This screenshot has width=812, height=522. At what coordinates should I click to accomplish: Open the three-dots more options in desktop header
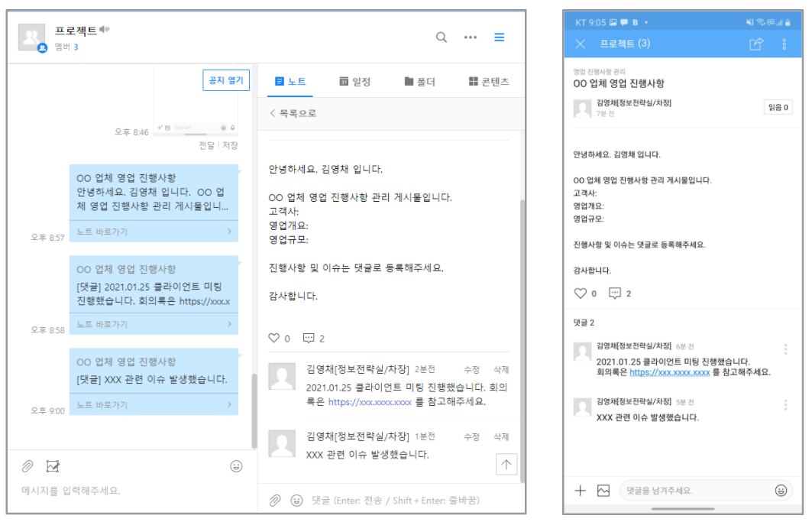pos(471,37)
